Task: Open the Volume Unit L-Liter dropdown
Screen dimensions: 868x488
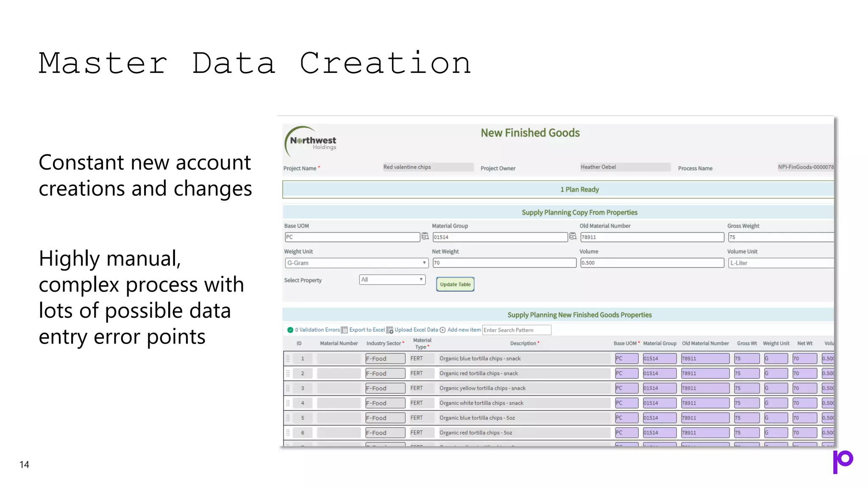Action: 781,263
